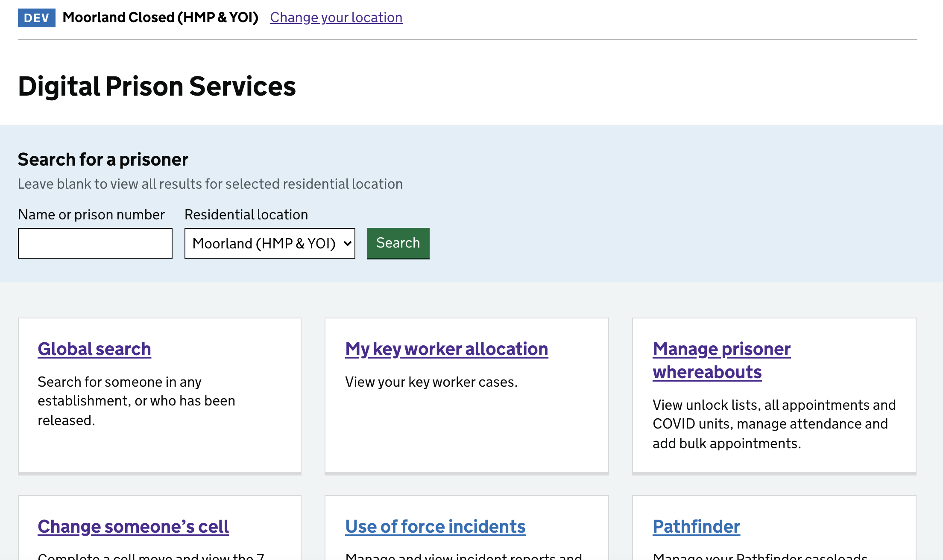Click the Name or prison number label

pyautogui.click(x=91, y=215)
